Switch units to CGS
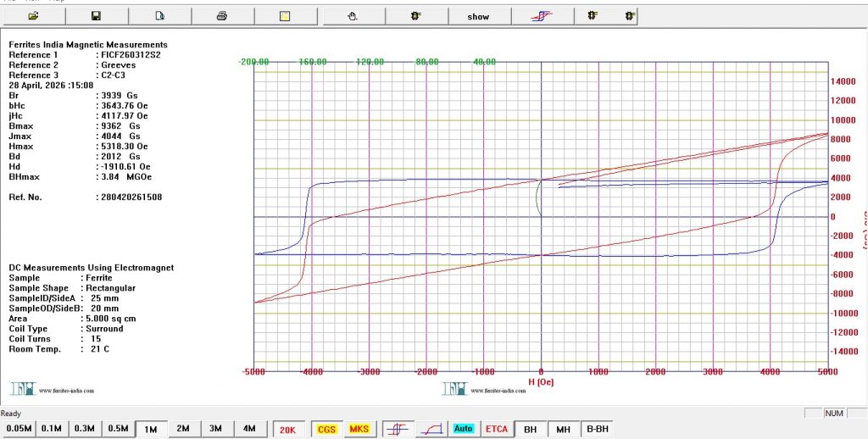The height and width of the screenshot is (439, 868). click(326, 429)
